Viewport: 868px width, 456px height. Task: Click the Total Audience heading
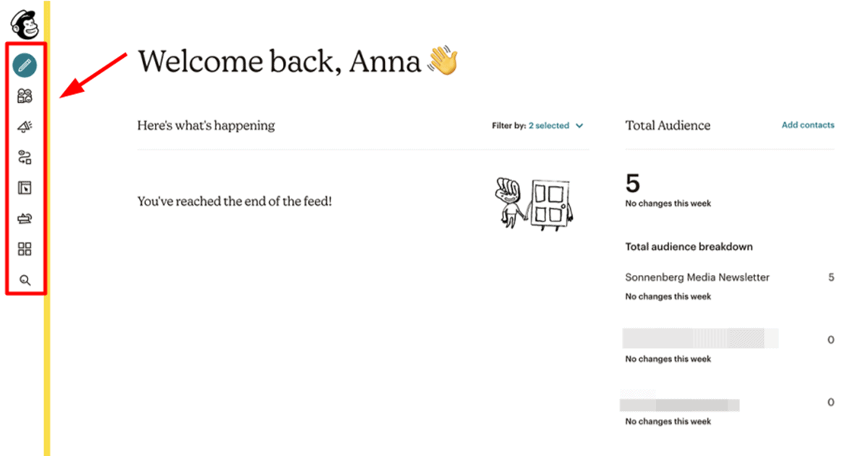coord(668,125)
